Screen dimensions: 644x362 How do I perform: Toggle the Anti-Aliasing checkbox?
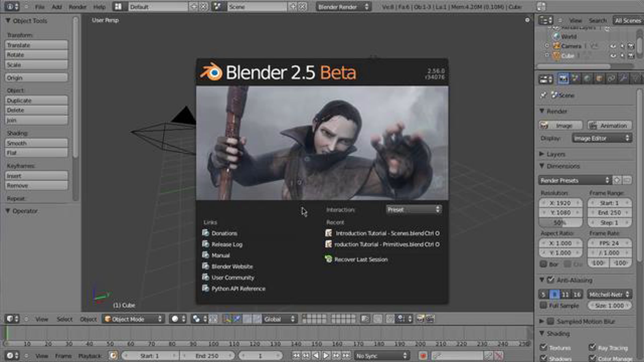[x=551, y=280]
